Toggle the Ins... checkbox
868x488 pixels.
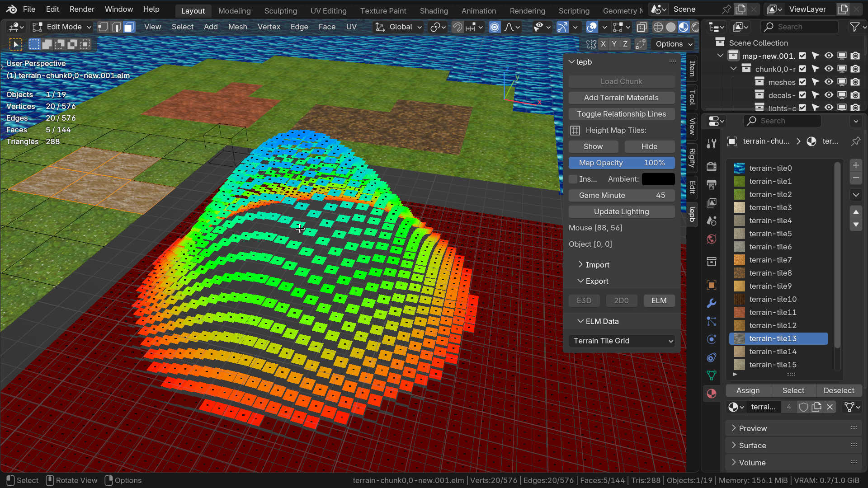click(x=573, y=179)
